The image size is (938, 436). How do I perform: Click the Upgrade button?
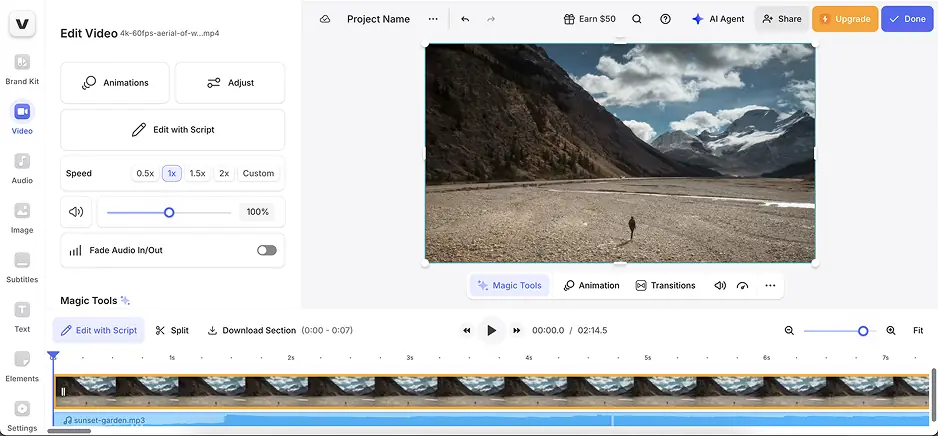coord(845,19)
